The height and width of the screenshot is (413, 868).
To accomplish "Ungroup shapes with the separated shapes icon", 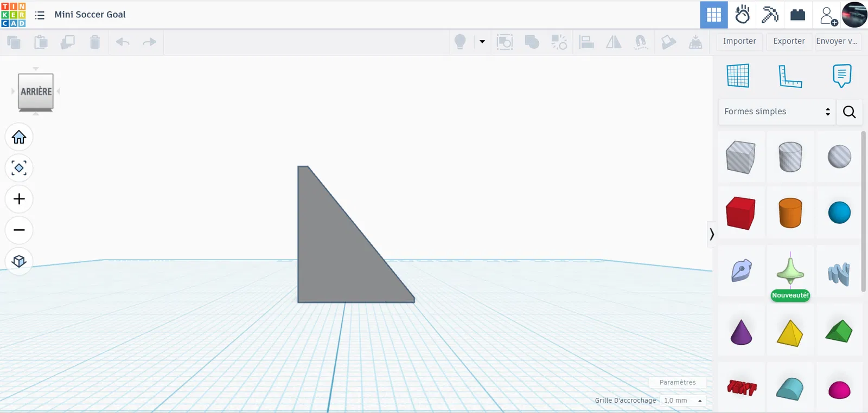I will pyautogui.click(x=559, y=42).
